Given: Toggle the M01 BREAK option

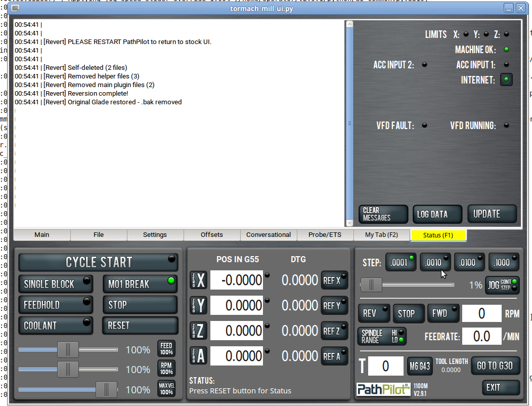Looking at the screenshot, I should coord(140,284).
